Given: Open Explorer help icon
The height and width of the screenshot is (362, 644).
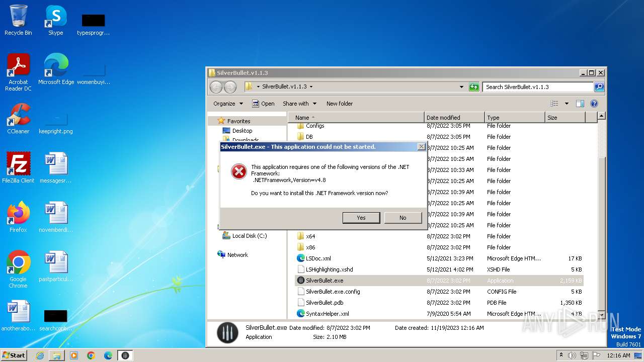Looking at the screenshot, I should click(594, 104).
